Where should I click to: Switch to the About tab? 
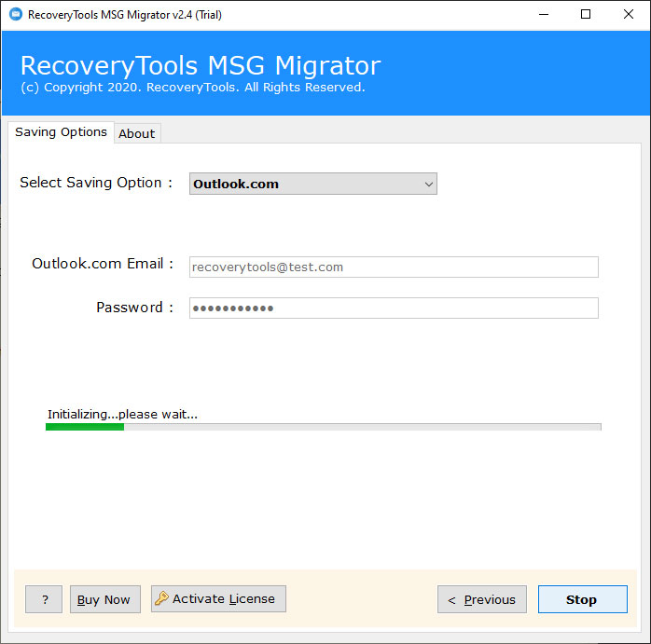pos(136,133)
